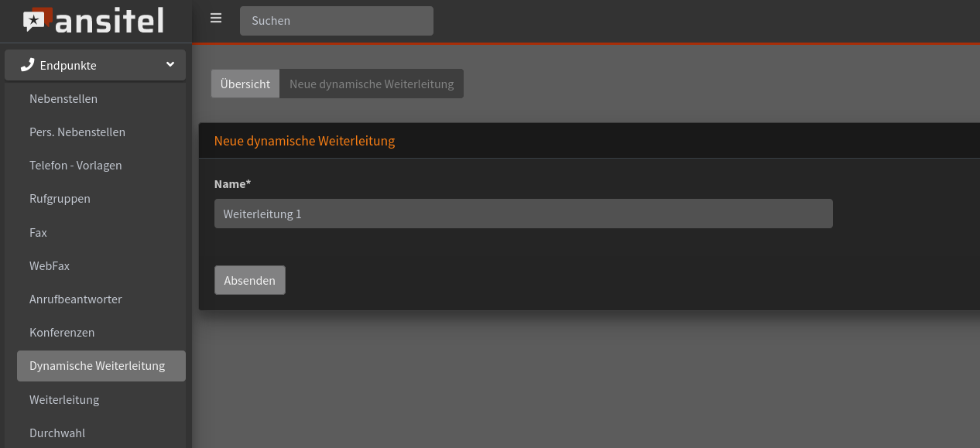The height and width of the screenshot is (448, 980).
Task: Focus the Suchen search field
Action: click(336, 20)
